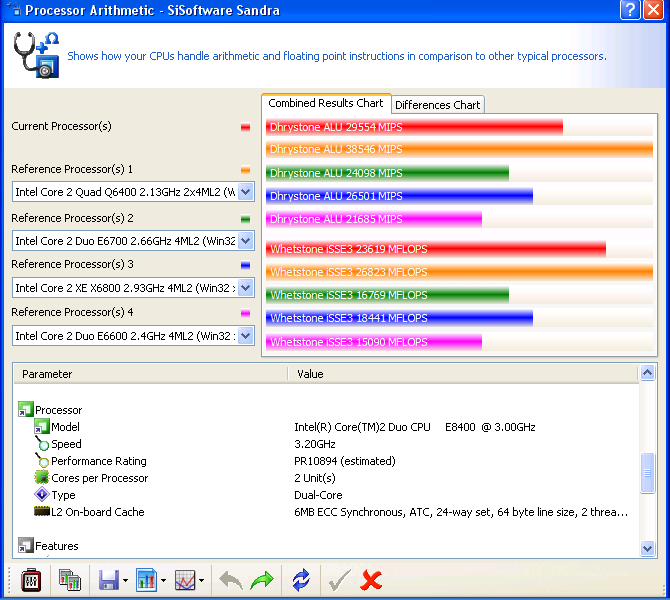Click green Reference Processor 2 color swatch
Image resolution: width=670 pixels, height=600 pixels.
(x=245, y=219)
